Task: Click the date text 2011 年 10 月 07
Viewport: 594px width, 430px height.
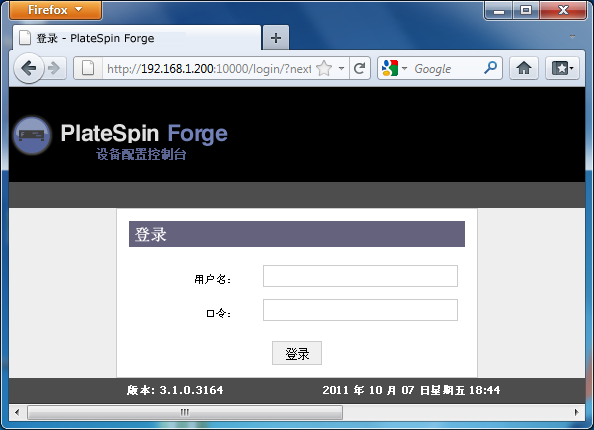Action: point(368,390)
